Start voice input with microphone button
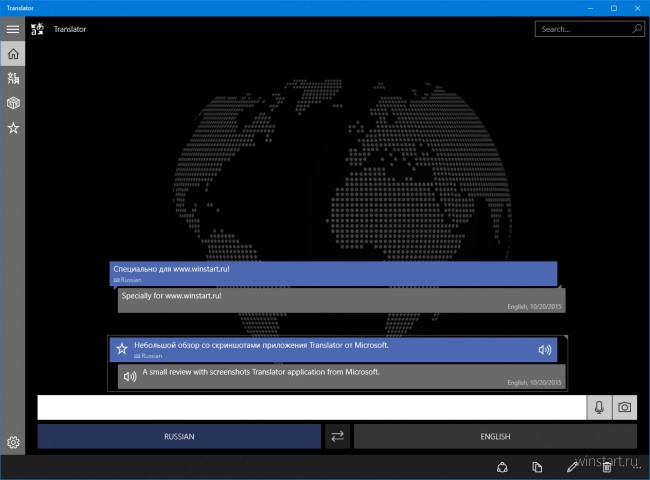650x480 pixels. pyautogui.click(x=599, y=407)
